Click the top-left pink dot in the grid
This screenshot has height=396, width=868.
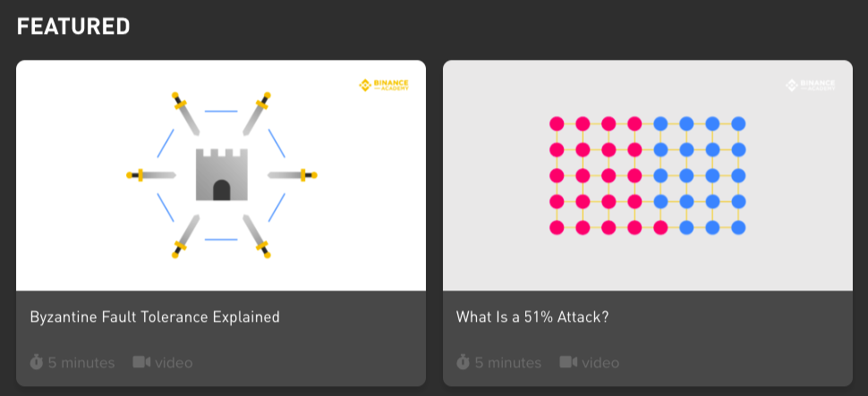pyautogui.click(x=557, y=124)
